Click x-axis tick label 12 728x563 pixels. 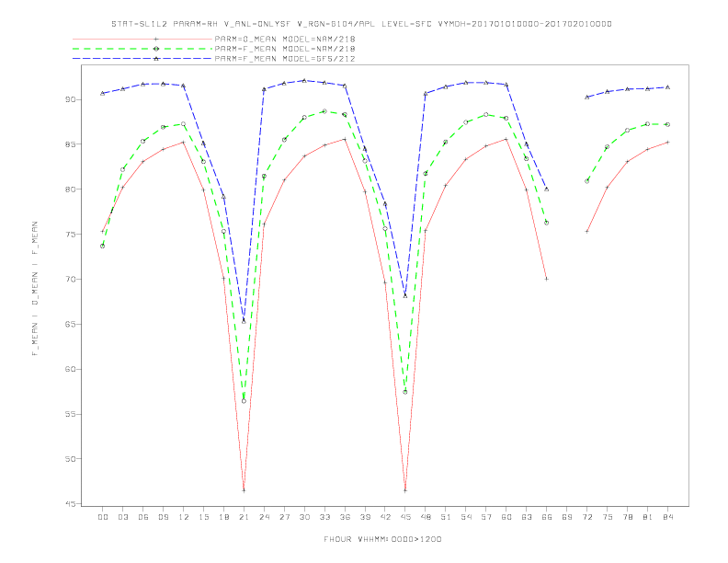point(184,517)
